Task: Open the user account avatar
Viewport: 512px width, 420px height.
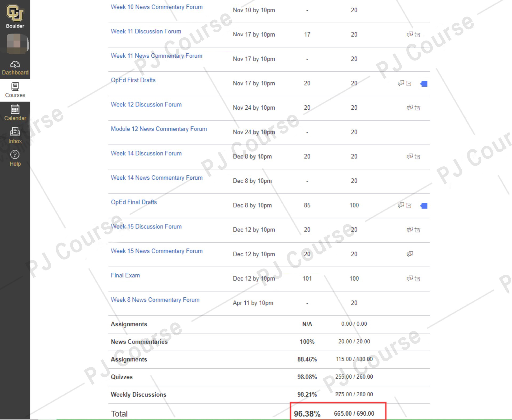Action: [x=17, y=44]
